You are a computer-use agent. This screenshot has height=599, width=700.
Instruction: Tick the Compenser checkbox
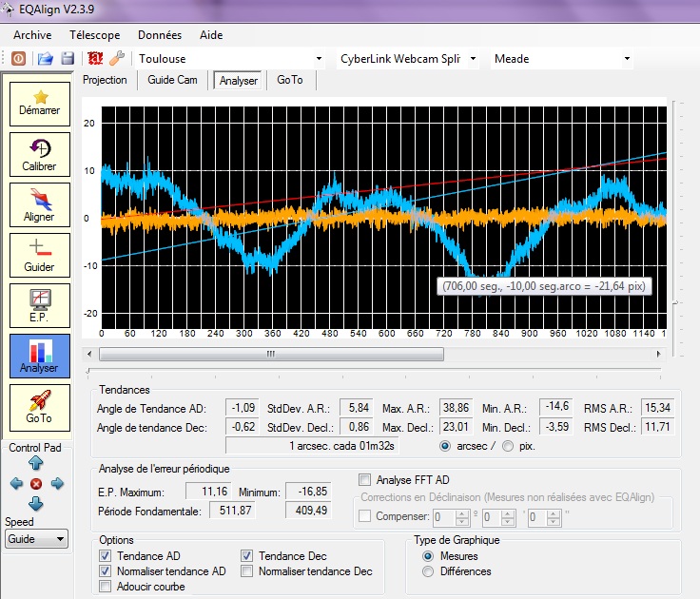pyautogui.click(x=364, y=516)
